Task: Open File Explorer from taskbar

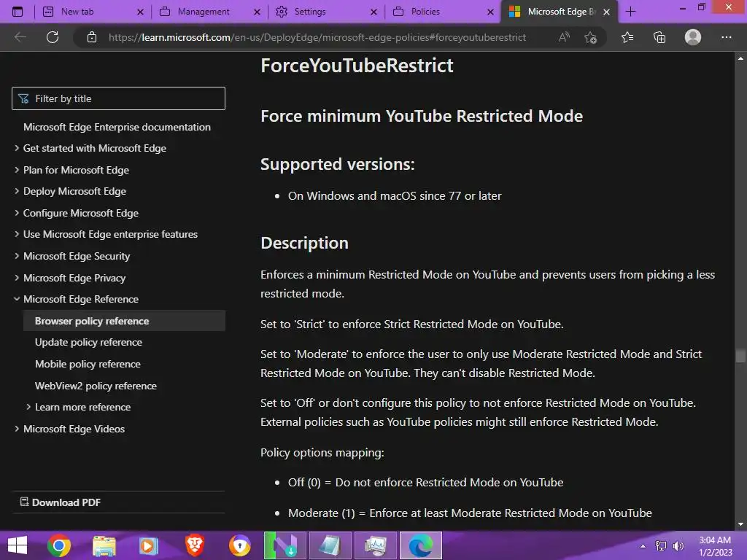Action: pos(104,545)
